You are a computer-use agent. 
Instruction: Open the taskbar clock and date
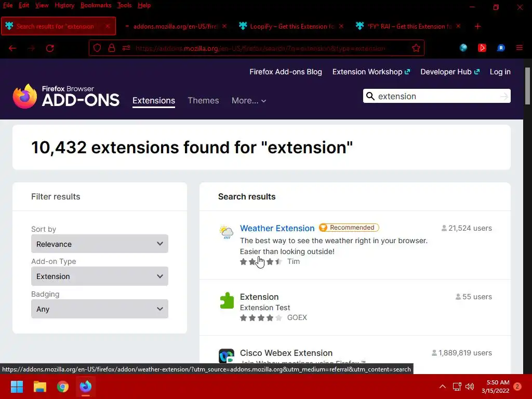coord(495,387)
